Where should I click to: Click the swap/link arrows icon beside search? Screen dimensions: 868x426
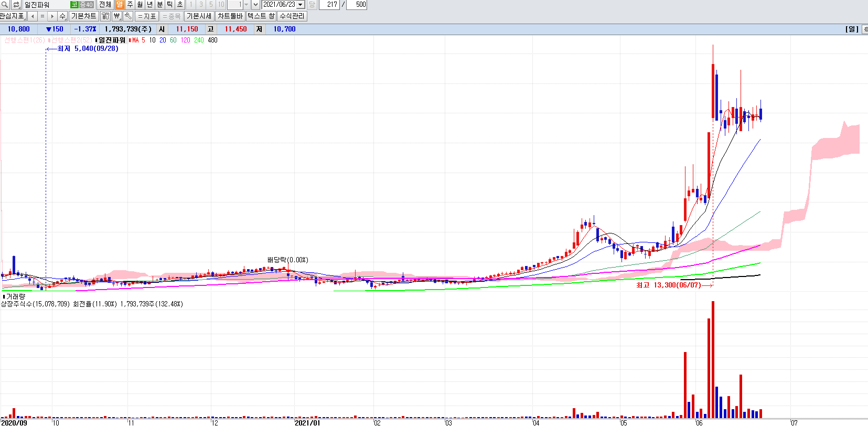16,5
